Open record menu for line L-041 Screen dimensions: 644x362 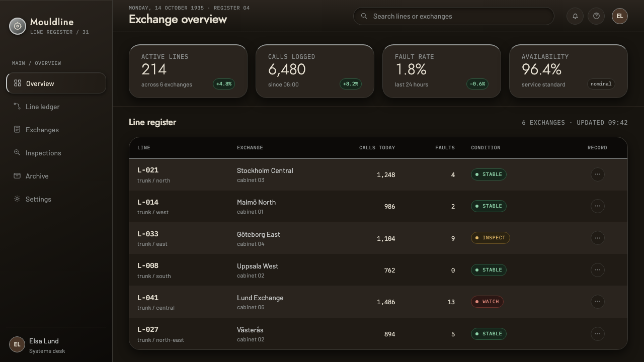597,302
